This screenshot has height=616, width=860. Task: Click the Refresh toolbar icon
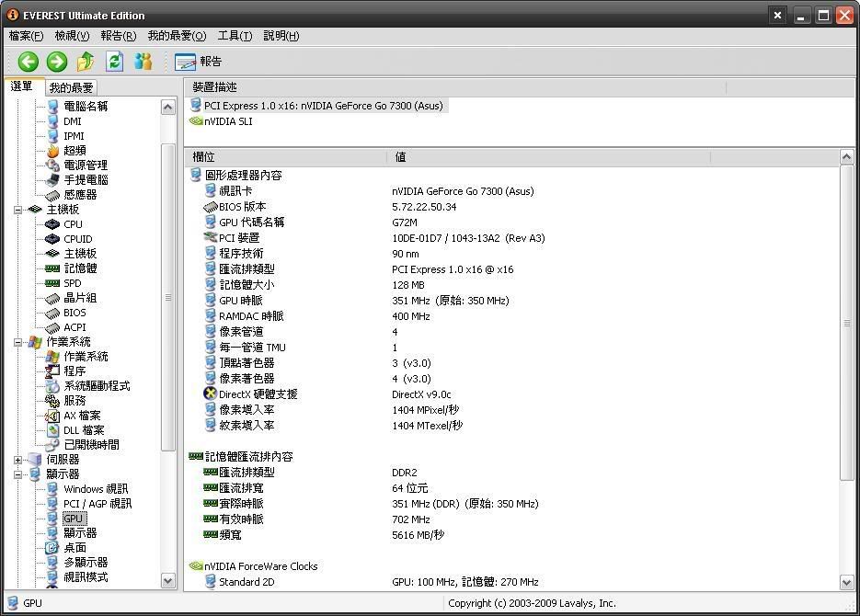pyautogui.click(x=114, y=62)
